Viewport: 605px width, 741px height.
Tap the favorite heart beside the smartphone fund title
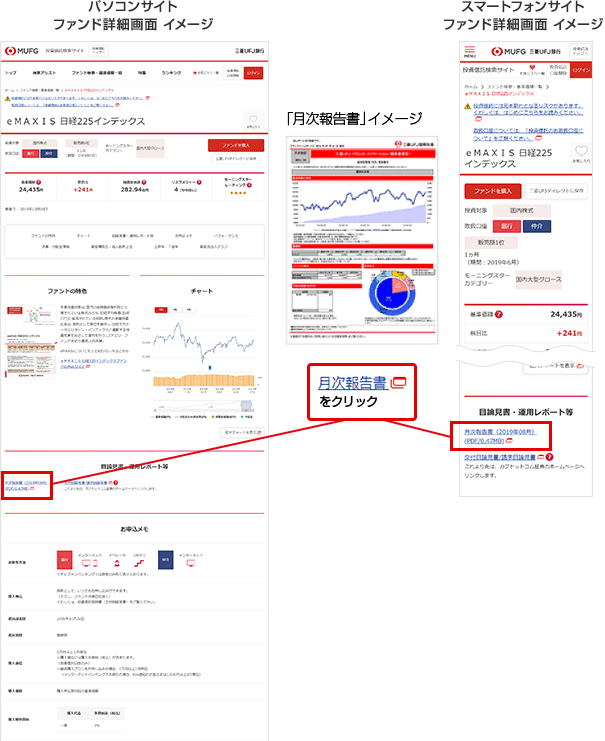pos(581,153)
